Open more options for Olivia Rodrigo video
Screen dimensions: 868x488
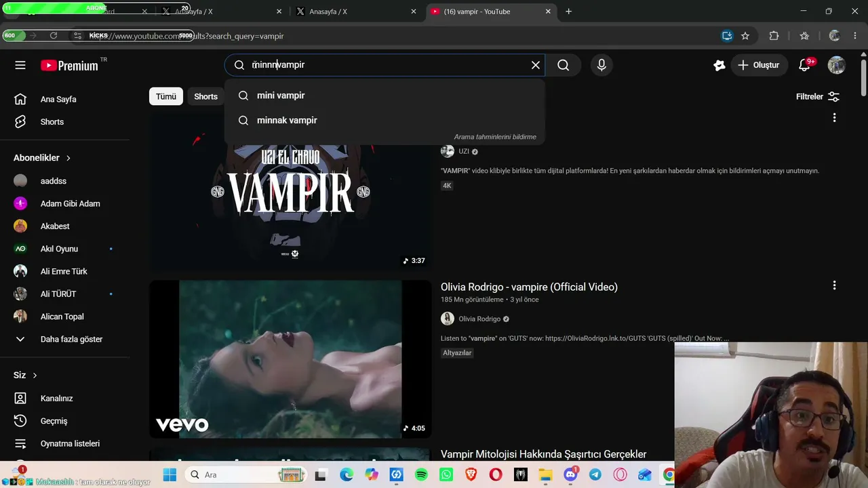[x=834, y=286]
